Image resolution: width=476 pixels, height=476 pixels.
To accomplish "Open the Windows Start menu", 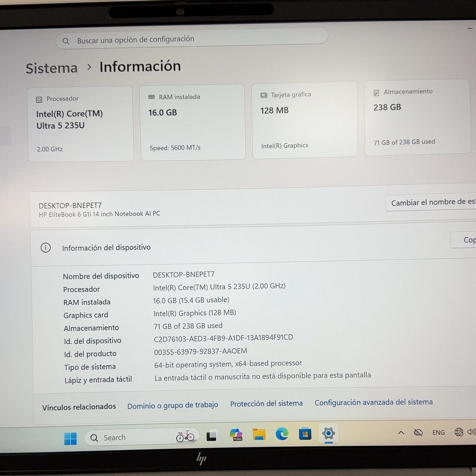I will 71,438.
